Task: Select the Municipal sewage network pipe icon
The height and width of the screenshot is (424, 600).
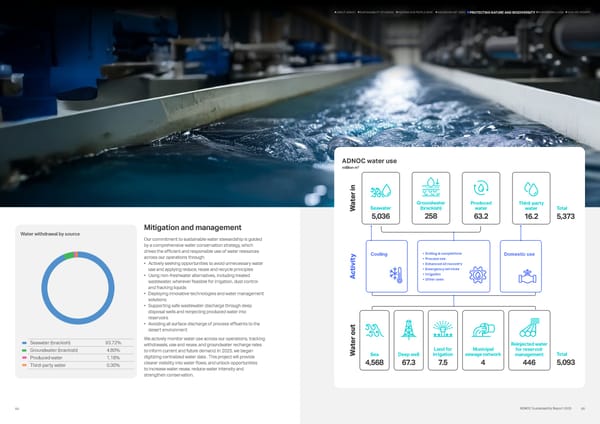Action: pyautogui.click(x=483, y=330)
